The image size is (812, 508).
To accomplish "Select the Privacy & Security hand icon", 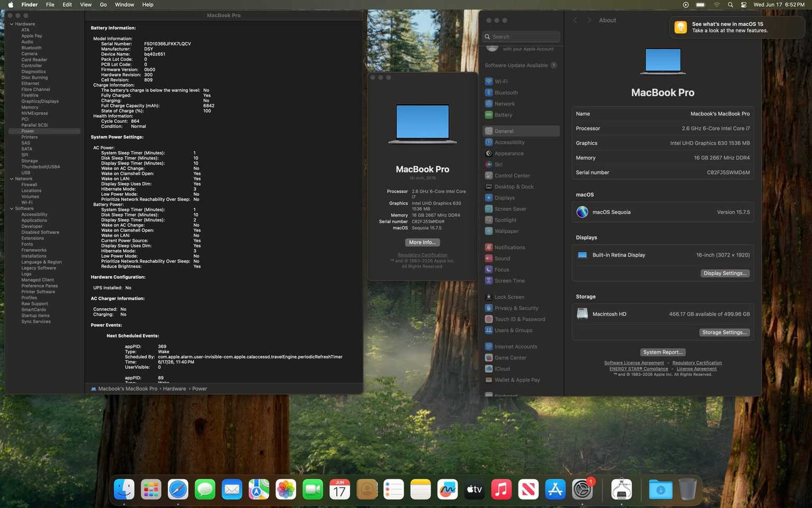I will tap(488, 308).
